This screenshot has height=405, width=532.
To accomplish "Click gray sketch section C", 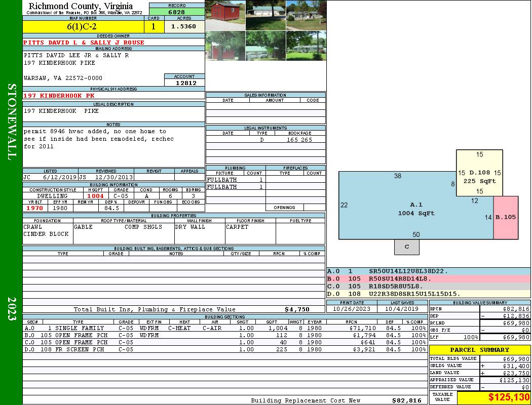I will pos(407,247).
